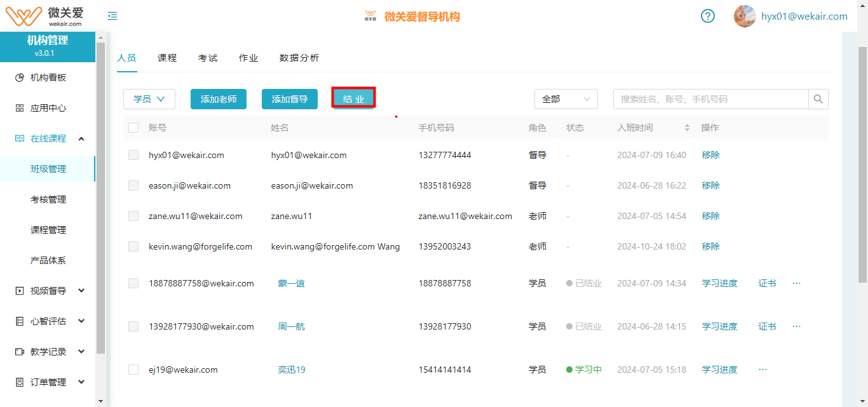Viewport: 868px width, 407px height.
Task: Remove hyx01@wekair.com via 移除 link
Action: click(x=710, y=155)
